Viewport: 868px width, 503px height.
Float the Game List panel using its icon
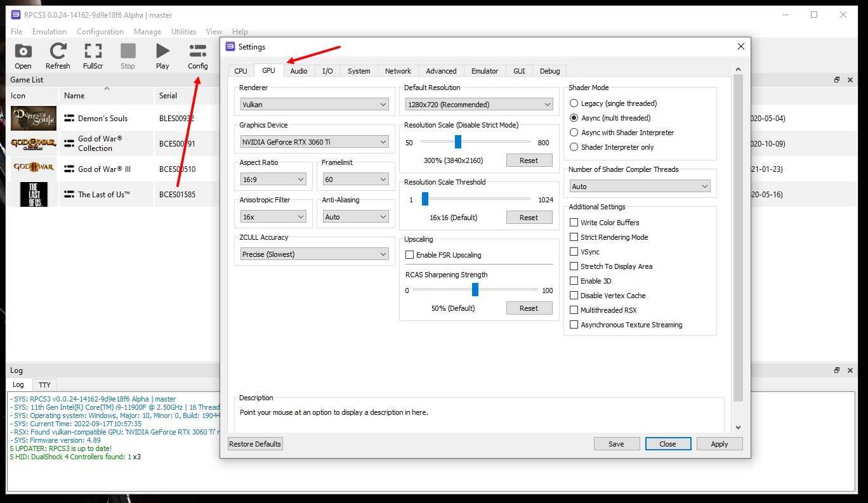837,80
